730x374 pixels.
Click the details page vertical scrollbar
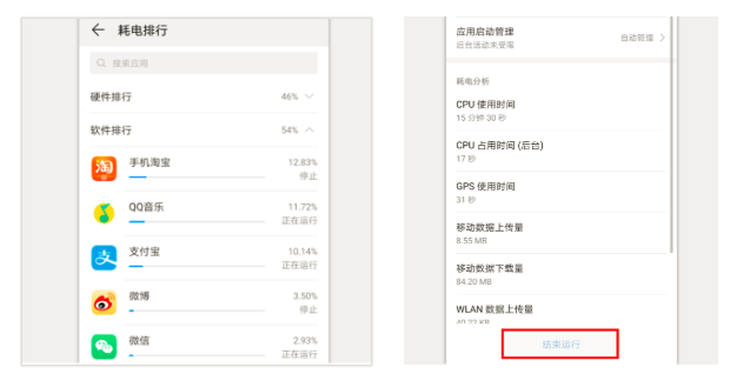point(672,135)
